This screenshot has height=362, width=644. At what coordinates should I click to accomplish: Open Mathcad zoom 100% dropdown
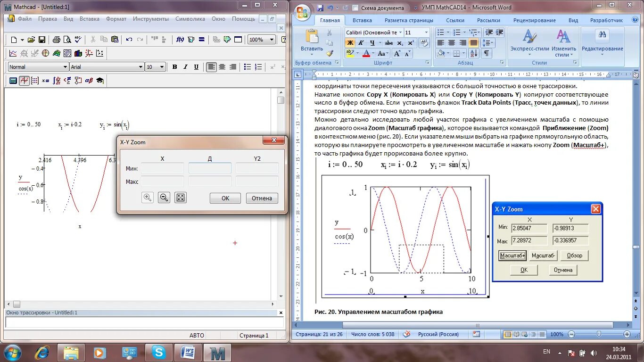tap(262, 40)
